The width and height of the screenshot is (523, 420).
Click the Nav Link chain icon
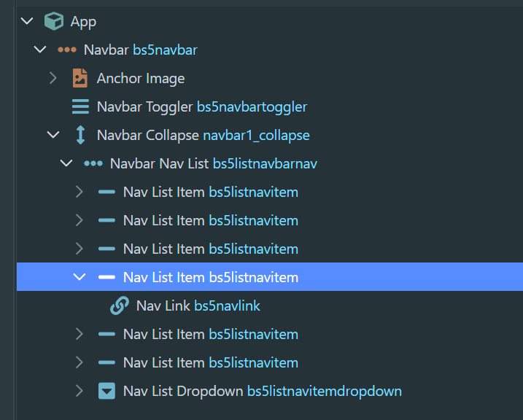click(x=120, y=306)
